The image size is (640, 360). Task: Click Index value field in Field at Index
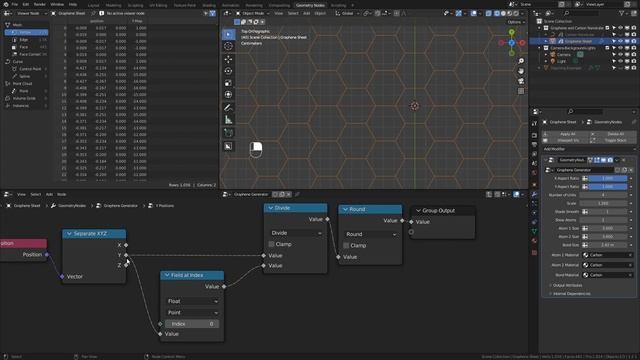tap(192, 324)
